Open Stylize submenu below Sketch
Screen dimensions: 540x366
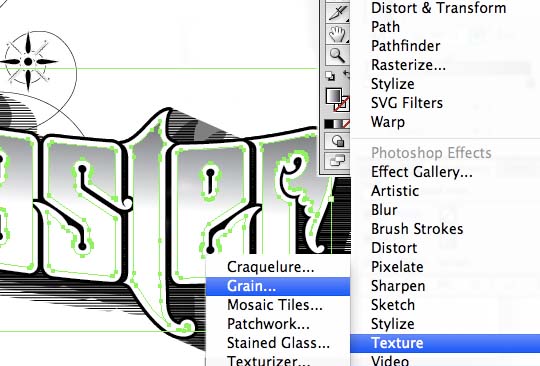[393, 324]
